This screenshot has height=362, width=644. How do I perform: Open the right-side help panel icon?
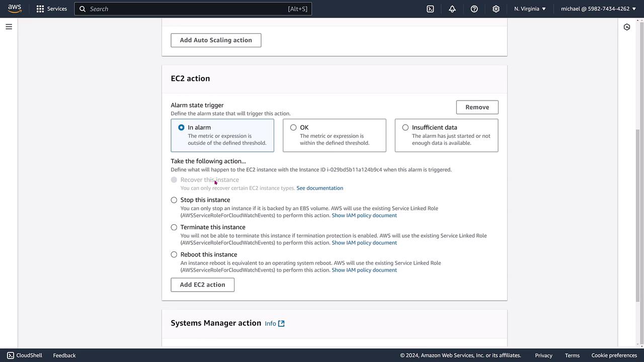pos(627,27)
